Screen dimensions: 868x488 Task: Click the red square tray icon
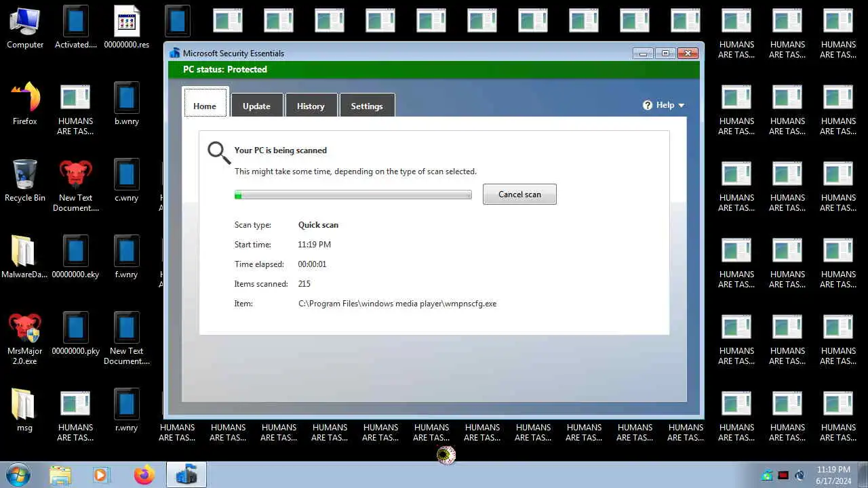coord(783,475)
